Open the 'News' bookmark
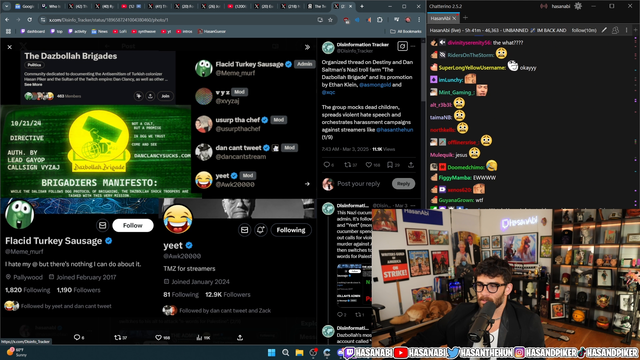640x360 pixels. point(99,31)
